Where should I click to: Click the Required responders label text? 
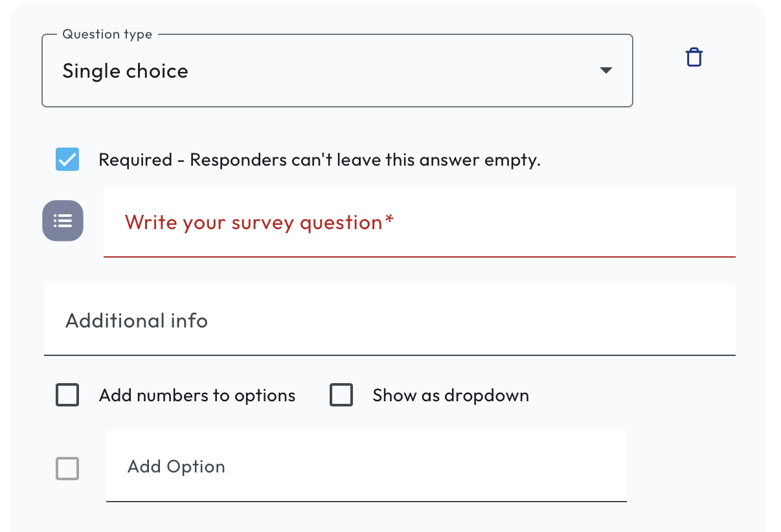319,160
